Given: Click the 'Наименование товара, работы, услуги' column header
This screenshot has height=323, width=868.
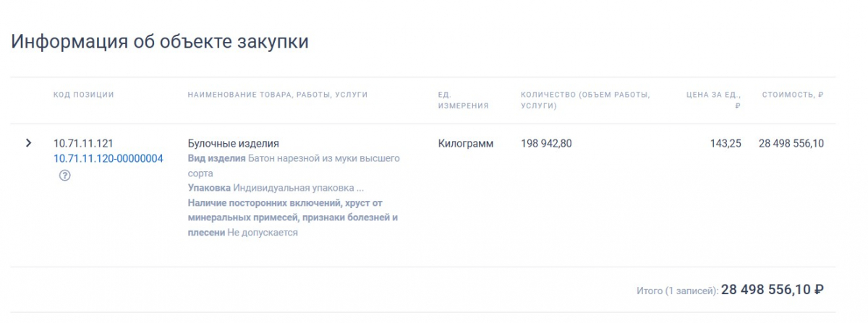Looking at the screenshot, I should pyautogui.click(x=278, y=95).
